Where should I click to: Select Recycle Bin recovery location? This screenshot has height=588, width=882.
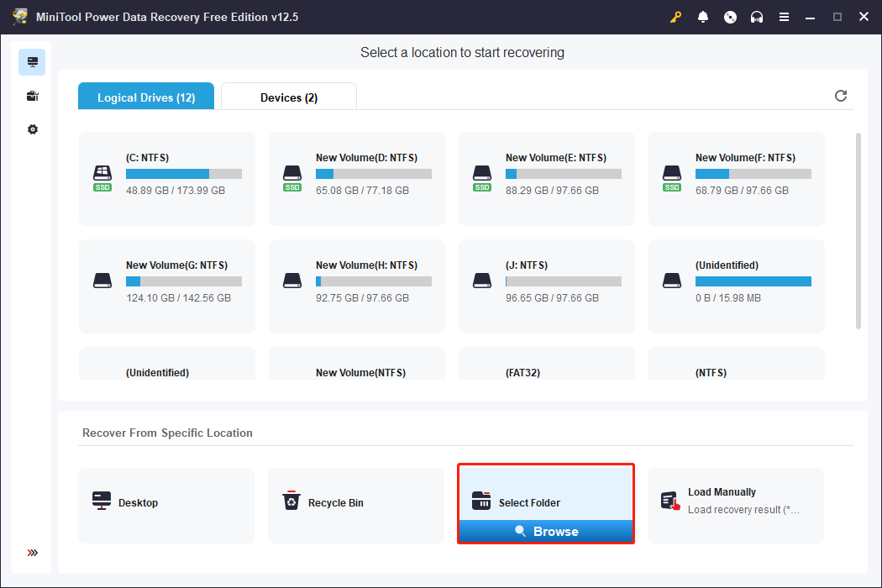point(356,503)
